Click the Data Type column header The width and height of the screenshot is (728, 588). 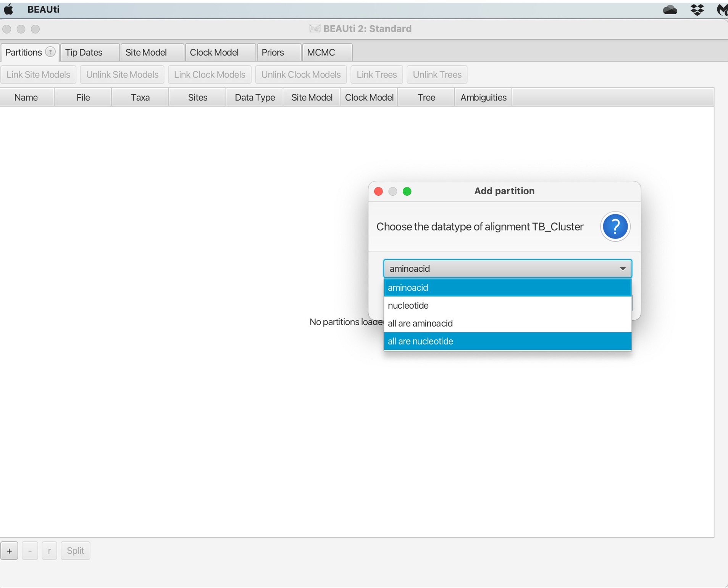[x=255, y=97]
